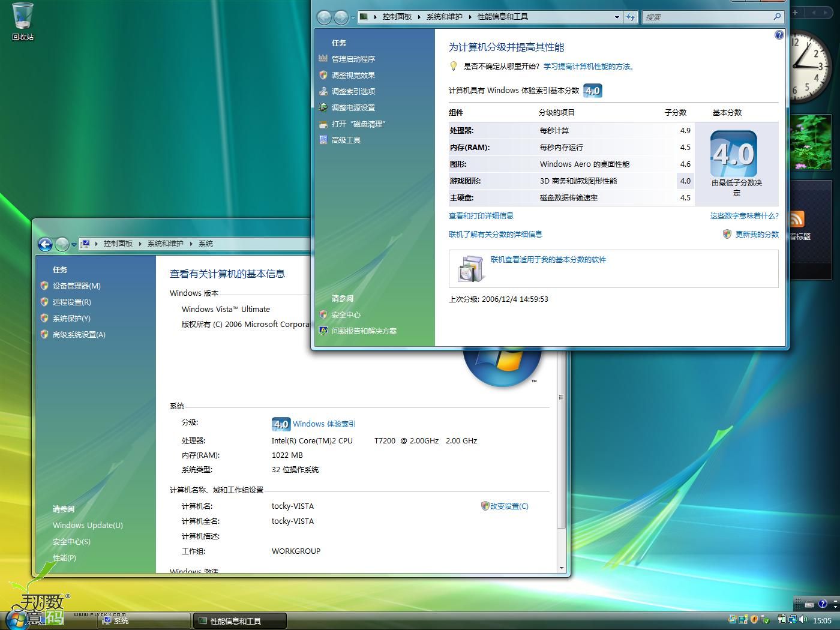This screenshot has width=840, height=630.
Task: Click the disk cleanup icon
Action: tap(323, 124)
